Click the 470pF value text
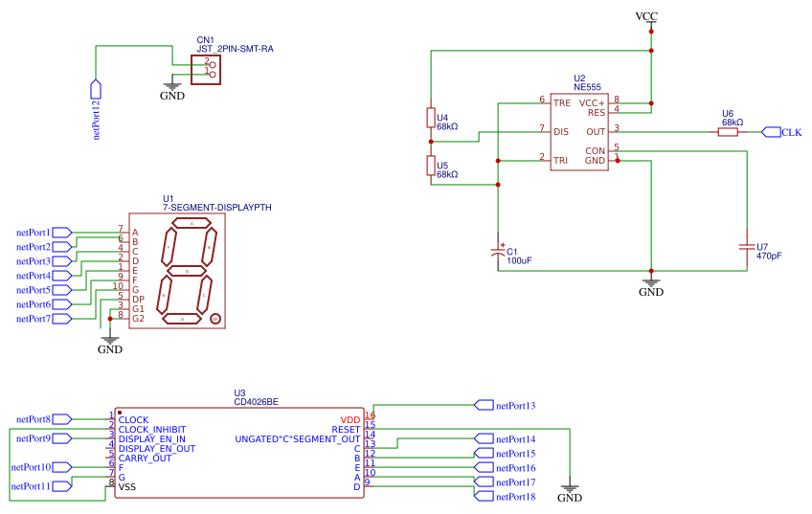The width and height of the screenshot is (812, 514). coord(769,256)
